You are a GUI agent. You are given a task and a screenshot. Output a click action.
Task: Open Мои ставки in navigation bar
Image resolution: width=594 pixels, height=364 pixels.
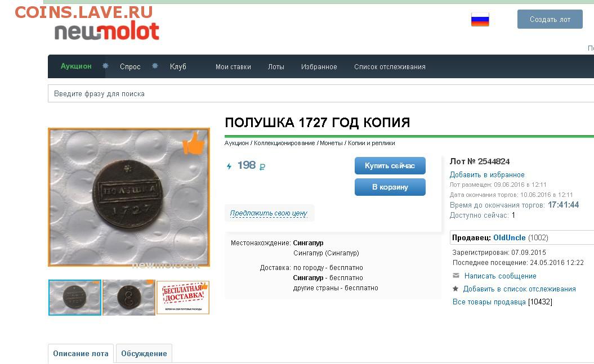pyautogui.click(x=233, y=67)
